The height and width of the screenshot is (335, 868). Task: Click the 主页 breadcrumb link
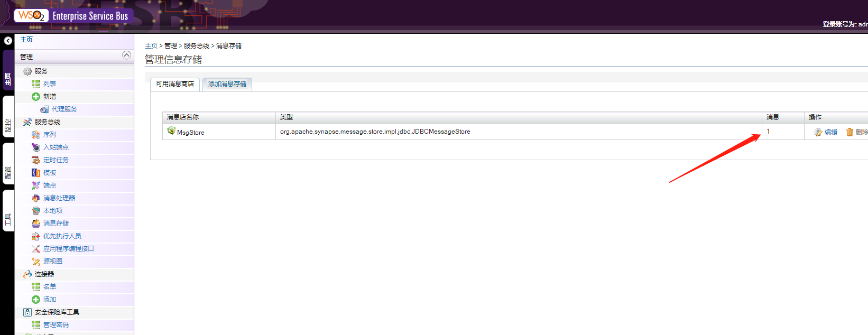(x=151, y=46)
